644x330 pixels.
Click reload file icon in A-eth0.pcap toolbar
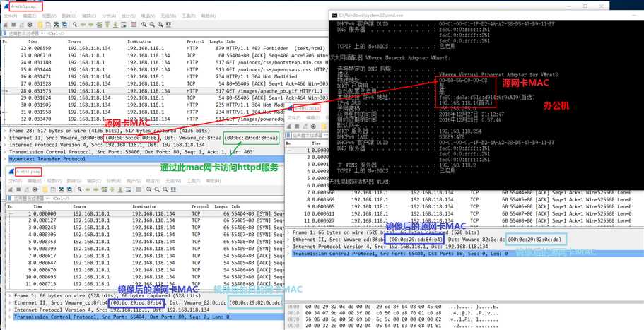click(x=64, y=25)
